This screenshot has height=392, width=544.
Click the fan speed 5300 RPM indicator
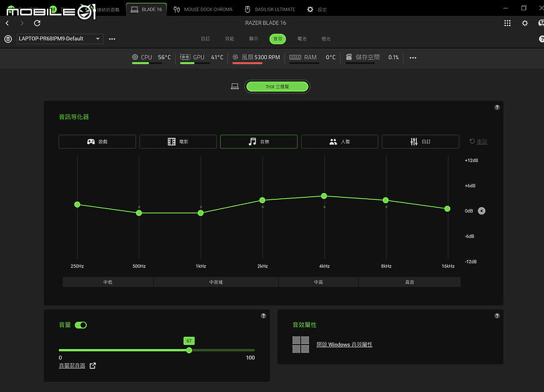pos(256,58)
